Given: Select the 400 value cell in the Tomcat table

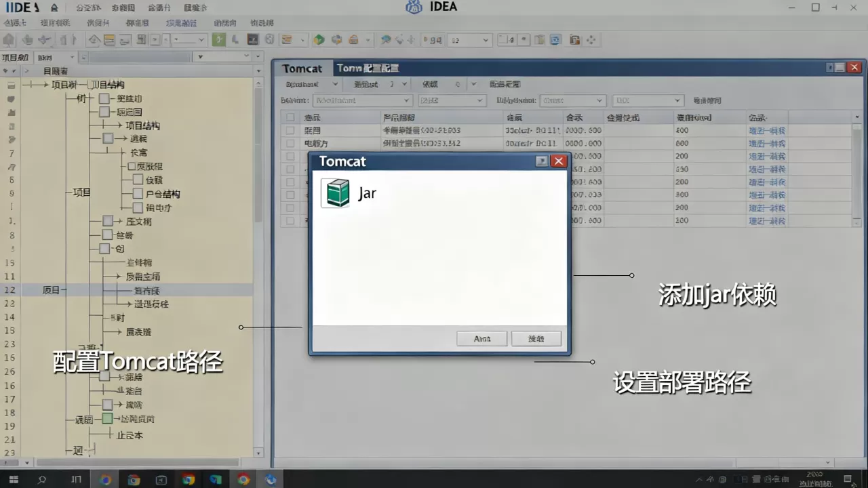Looking at the screenshot, I should [x=709, y=130].
